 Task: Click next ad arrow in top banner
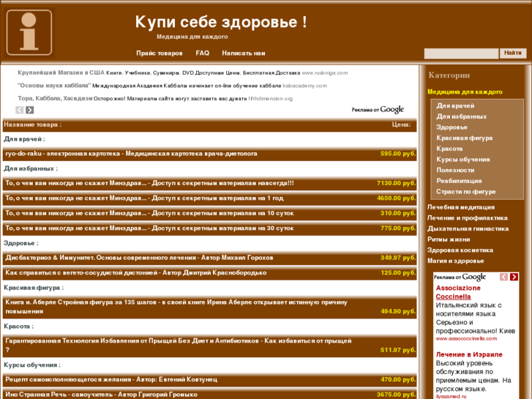pos(30,110)
